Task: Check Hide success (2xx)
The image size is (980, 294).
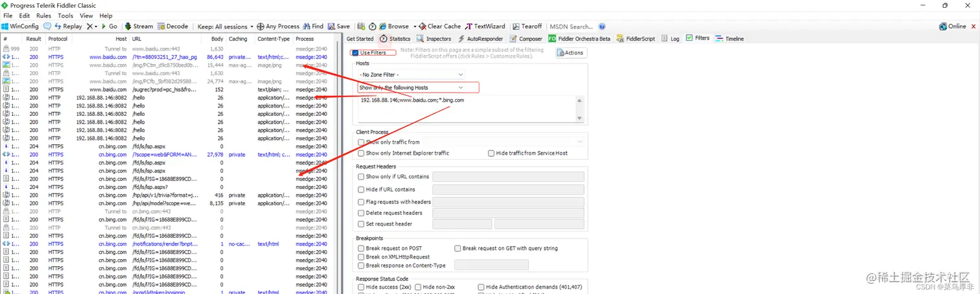Action: [361, 287]
